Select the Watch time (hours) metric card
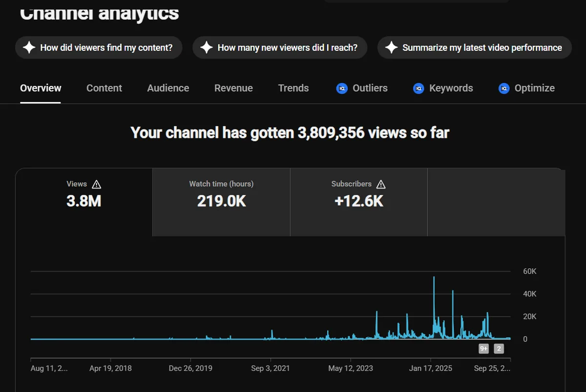Screen dimensions: 586x392 click(x=221, y=202)
